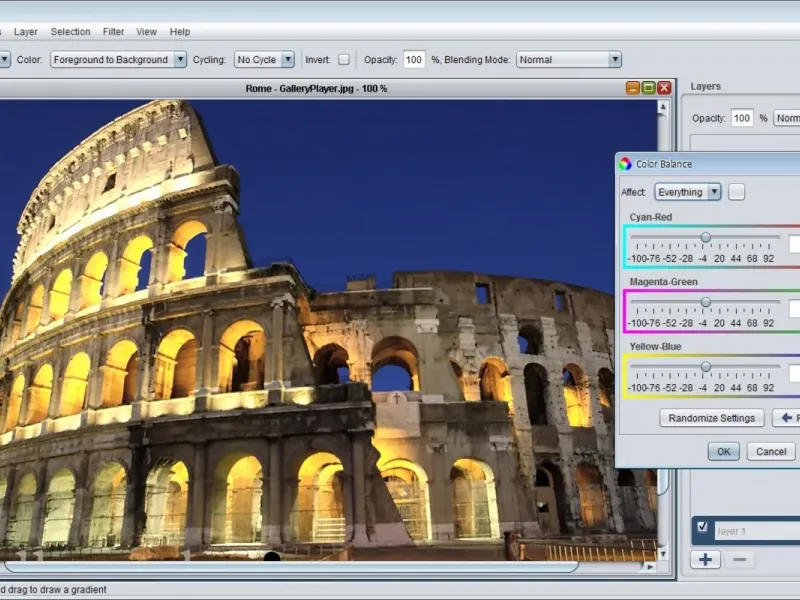The height and width of the screenshot is (600, 800).
Task: Click the image window's orange minimize icon
Action: point(632,88)
